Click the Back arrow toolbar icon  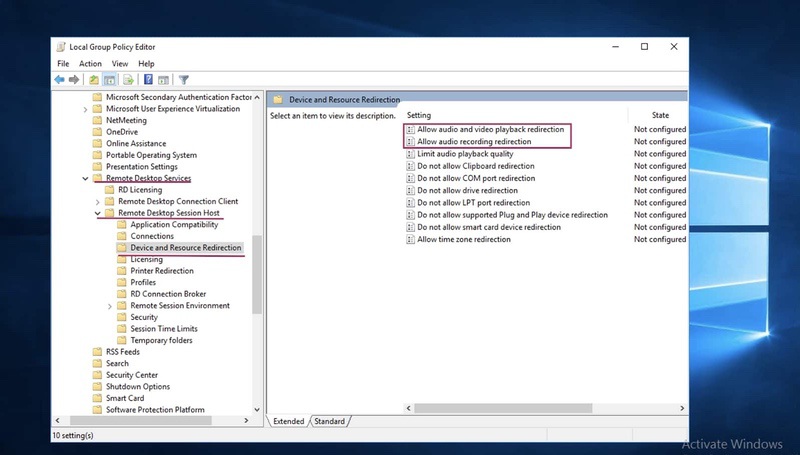pyautogui.click(x=60, y=80)
